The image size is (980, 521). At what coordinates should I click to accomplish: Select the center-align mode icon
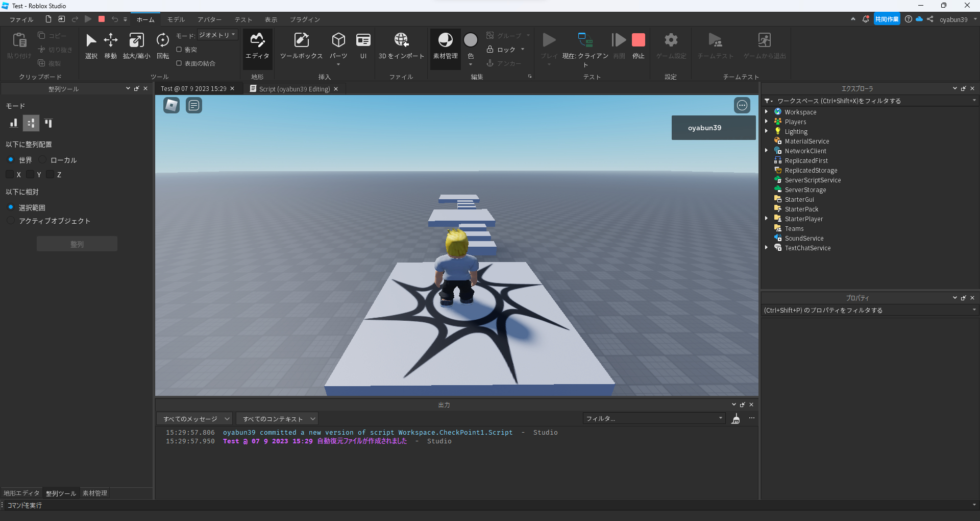coord(31,123)
